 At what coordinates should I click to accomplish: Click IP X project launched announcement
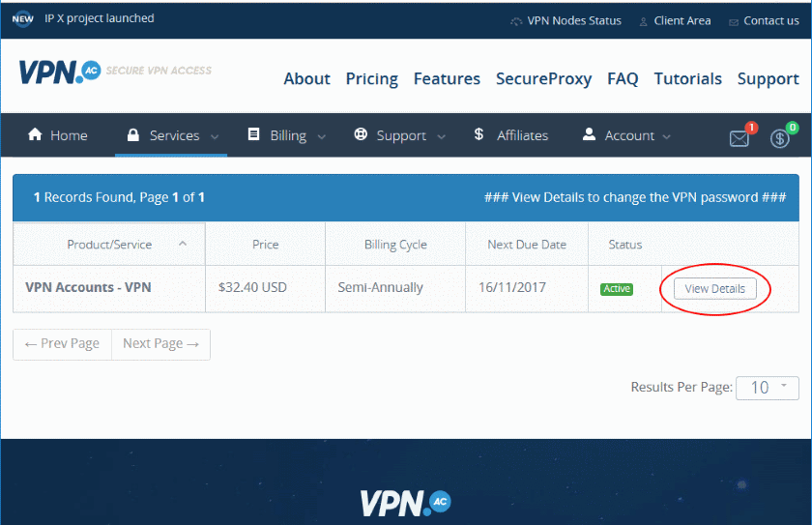point(99,18)
